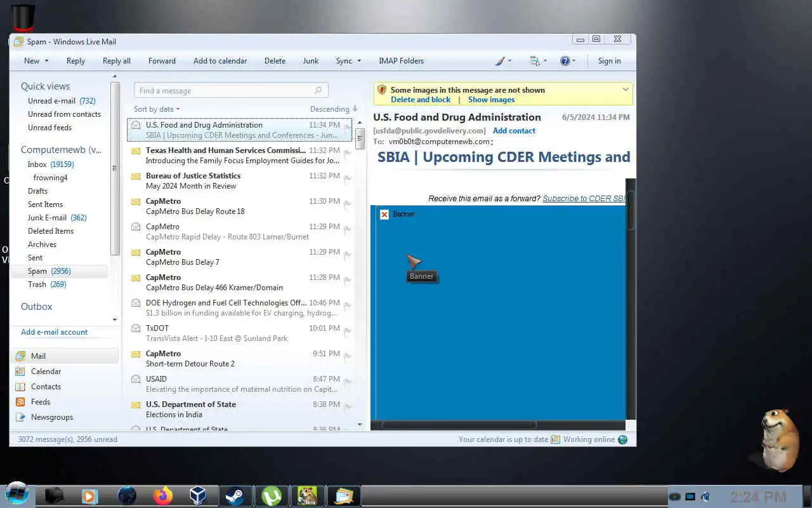812x508 pixels.
Task: Toggle flag on CapMetro Rapid Delay Route 803
Action: click(x=348, y=230)
